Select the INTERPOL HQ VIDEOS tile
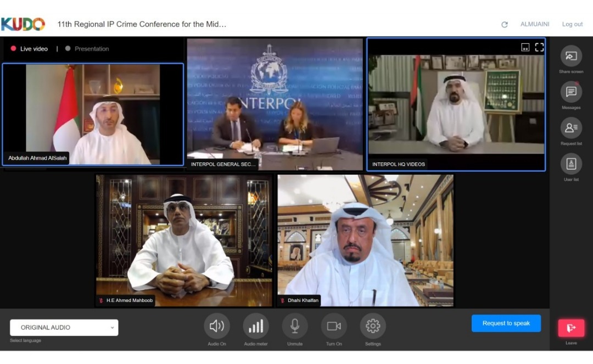This screenshot has width=593, height=364. (456, 104)
